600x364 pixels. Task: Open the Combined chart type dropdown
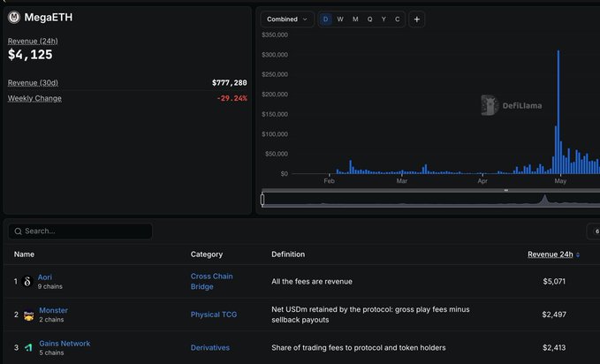coord(287,19)
